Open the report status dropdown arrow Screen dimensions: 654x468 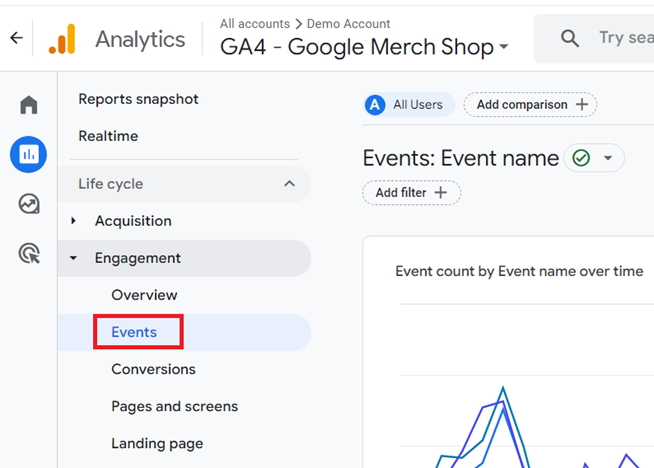[608, 158]
